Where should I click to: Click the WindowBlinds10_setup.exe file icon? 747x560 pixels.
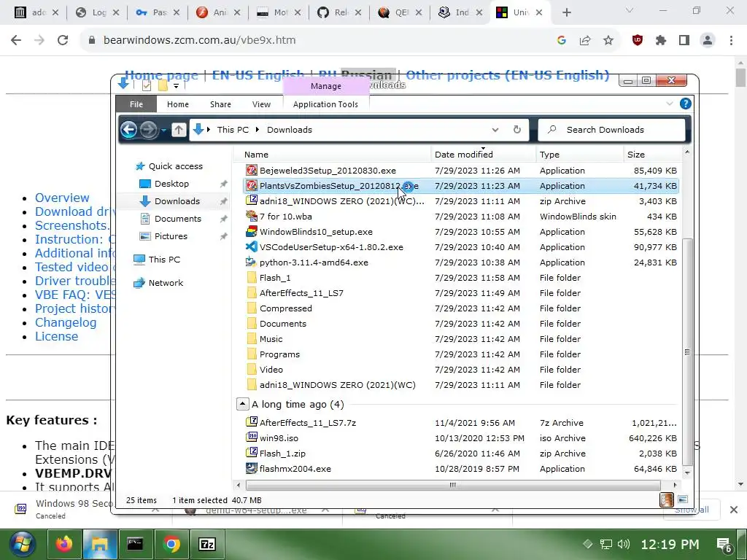click(x=251, y=231)
